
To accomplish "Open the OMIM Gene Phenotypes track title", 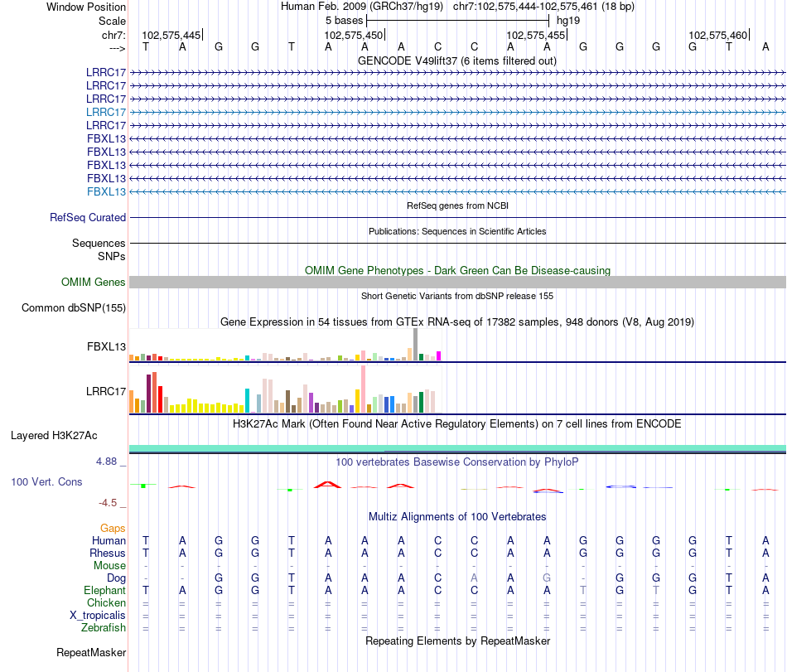I will click(x=457, y=270).
